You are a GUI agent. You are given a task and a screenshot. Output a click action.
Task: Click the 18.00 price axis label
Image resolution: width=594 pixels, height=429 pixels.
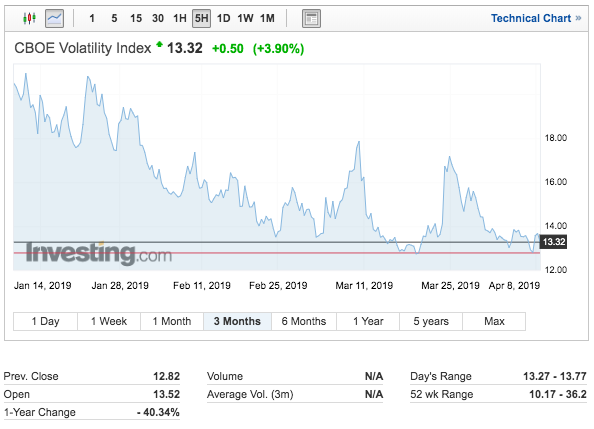click(x=556, y=138)
